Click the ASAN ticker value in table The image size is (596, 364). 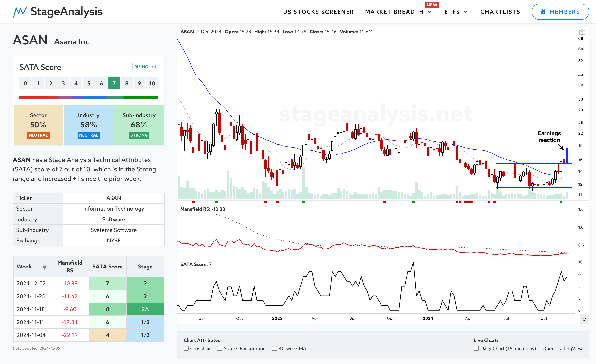pos(113,198)
